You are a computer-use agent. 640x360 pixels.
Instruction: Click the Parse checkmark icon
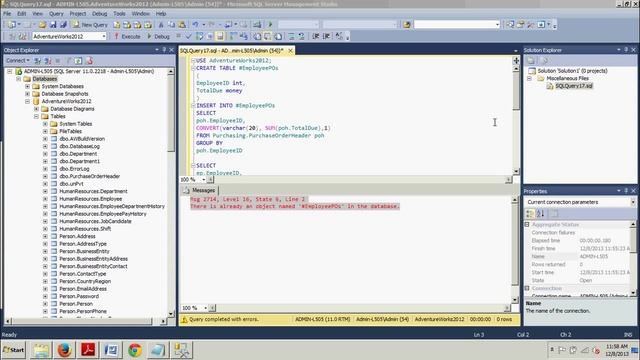tap(189, 36)
